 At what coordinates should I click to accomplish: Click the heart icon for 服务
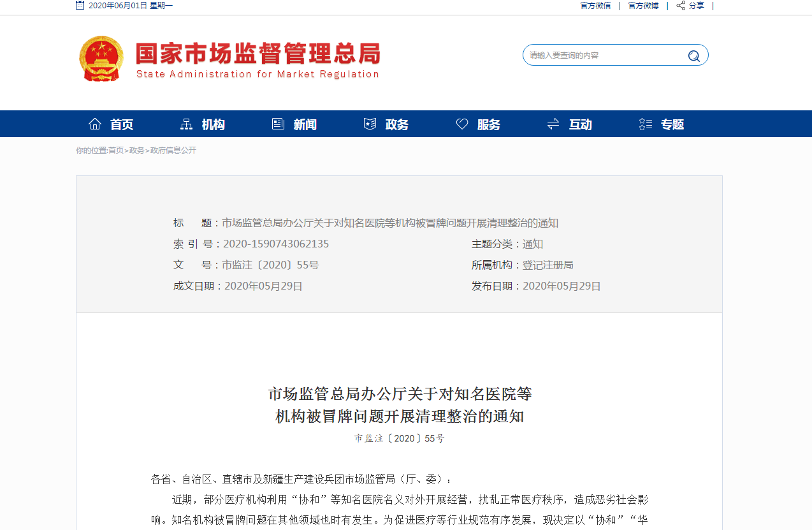tap(462, 124)
